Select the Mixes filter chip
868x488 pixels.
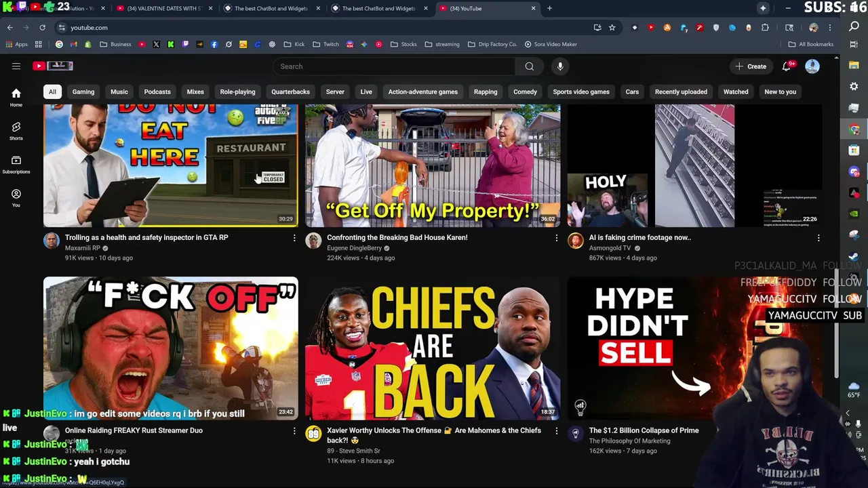coord(195,91)
